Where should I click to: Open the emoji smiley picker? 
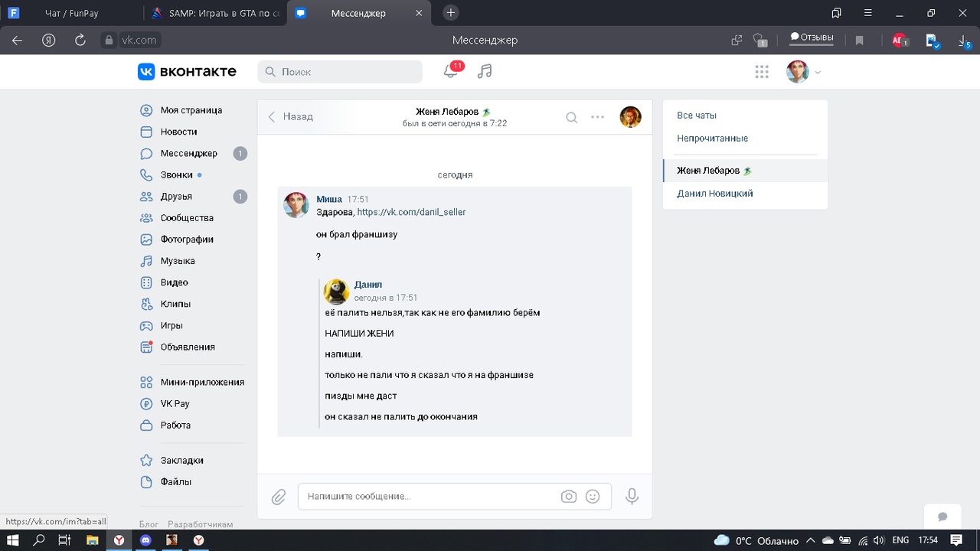point(593,497)
